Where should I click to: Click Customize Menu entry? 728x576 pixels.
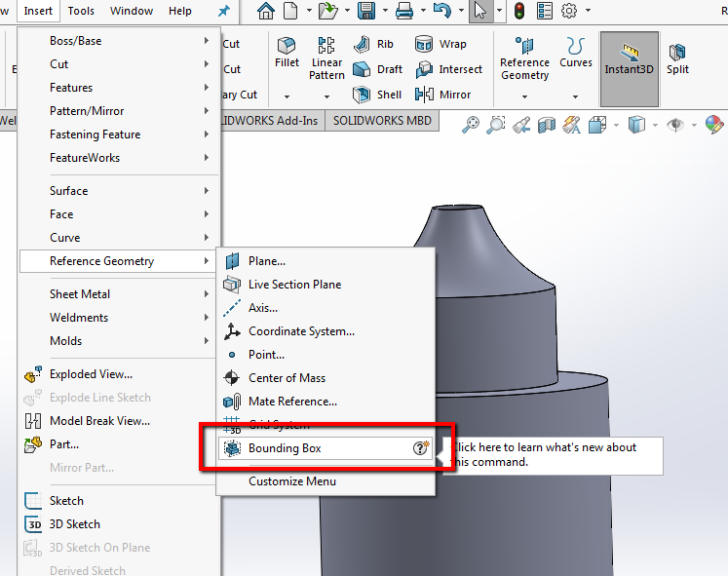(x=326, y=481)
